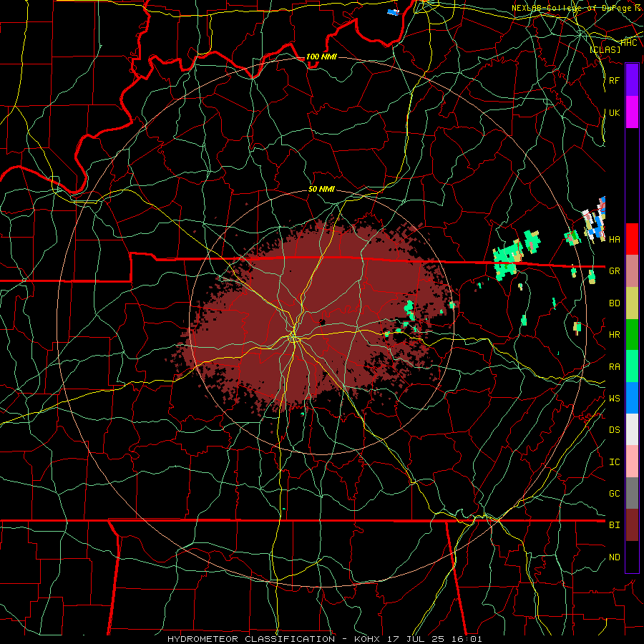The height and width of the screenshot is (644, 644).
Task: Click the 'DS' legend label text
Action: 614,430
